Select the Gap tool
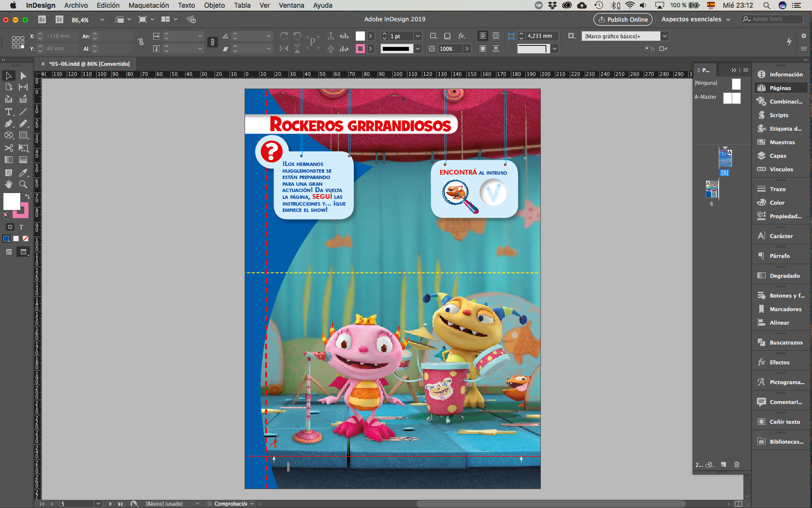Viewport: 812px width, 508px height. click(23, 87)
